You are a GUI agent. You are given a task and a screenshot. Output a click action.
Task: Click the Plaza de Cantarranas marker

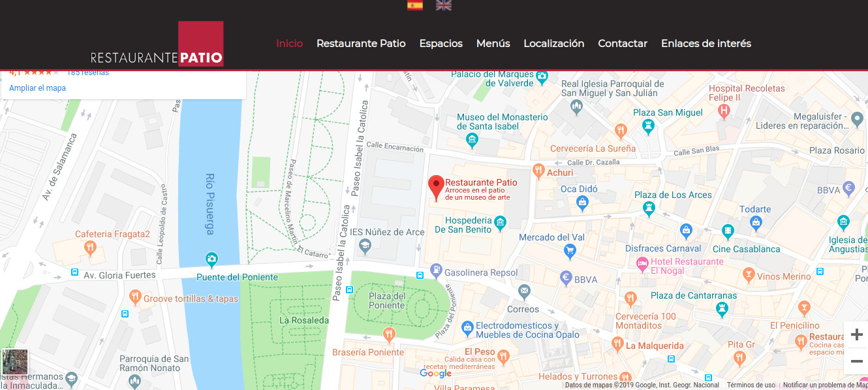click(722, 308)
